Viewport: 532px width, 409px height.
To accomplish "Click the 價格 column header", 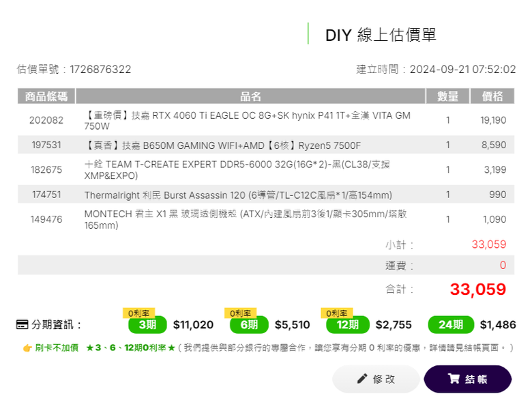I will pyautogui.click(x=492, y=96).
